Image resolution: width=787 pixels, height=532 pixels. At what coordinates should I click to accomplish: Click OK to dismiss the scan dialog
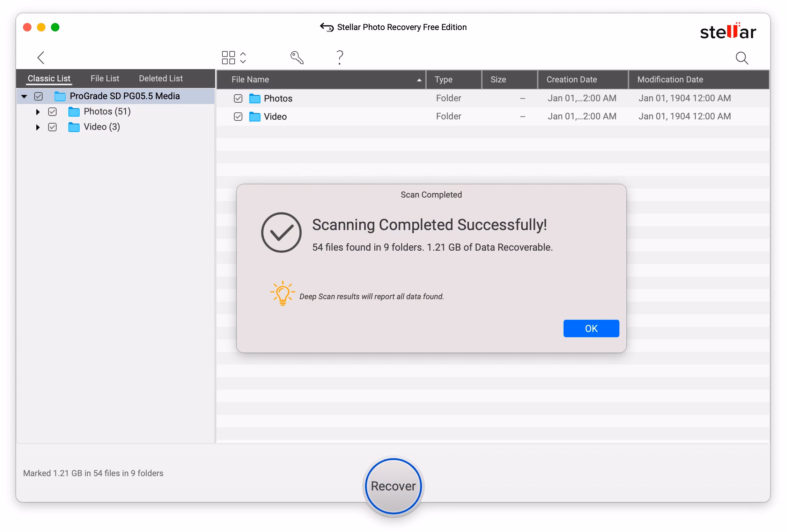pos(591,328)
